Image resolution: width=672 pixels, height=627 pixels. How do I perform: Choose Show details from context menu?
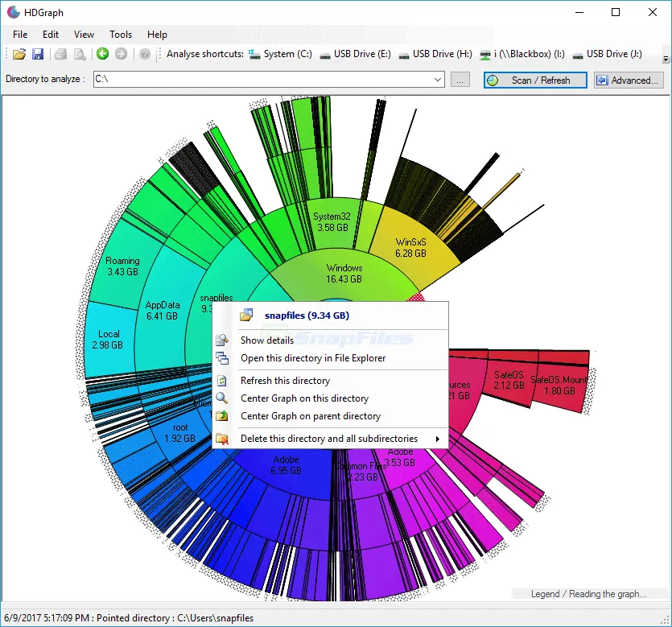point(266,340)
